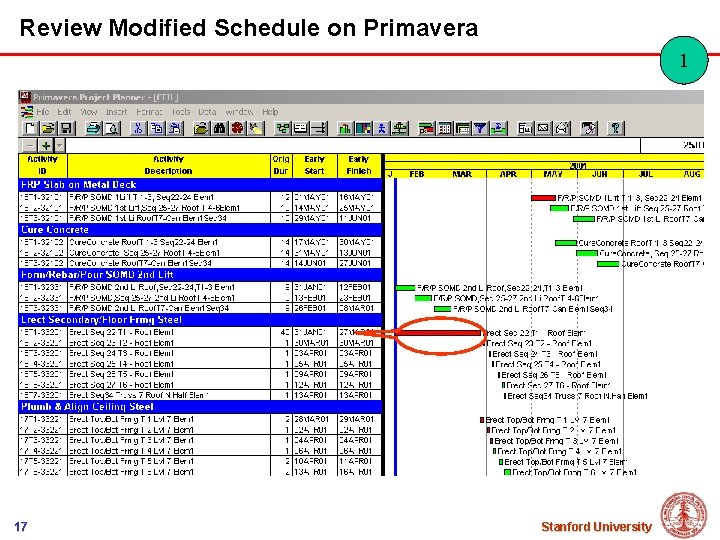
Task: Click the Cut scissors icon
Action: (137, 128)
